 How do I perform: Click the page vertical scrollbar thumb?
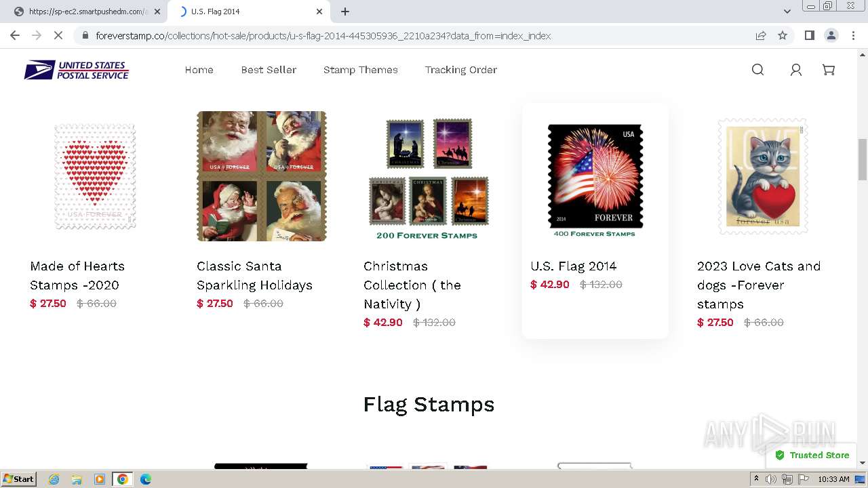pos(862,159)
